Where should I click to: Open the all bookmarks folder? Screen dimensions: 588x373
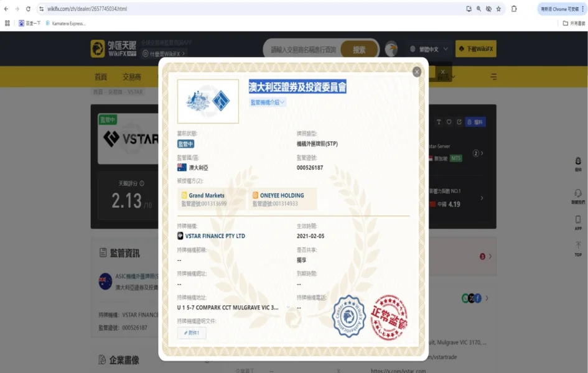[x=574, y=23]
